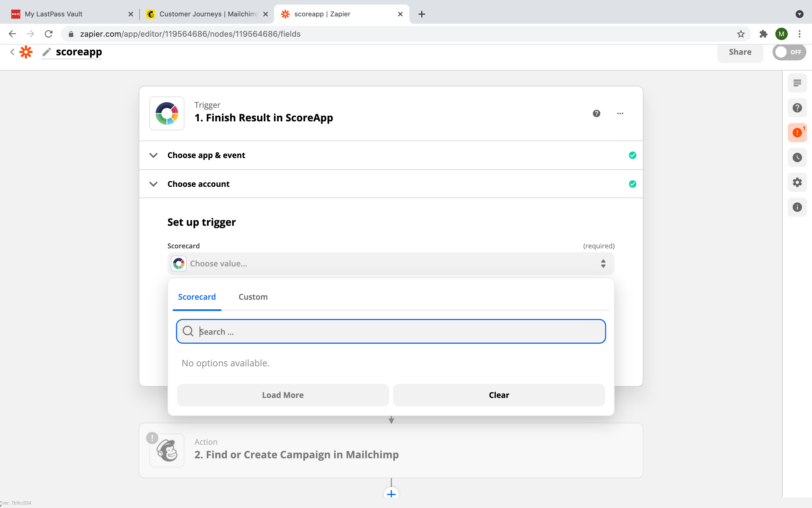This screenshot has width=812, height=508.
Task: Click the 'No options available.' text
Action: coord(226,363)
